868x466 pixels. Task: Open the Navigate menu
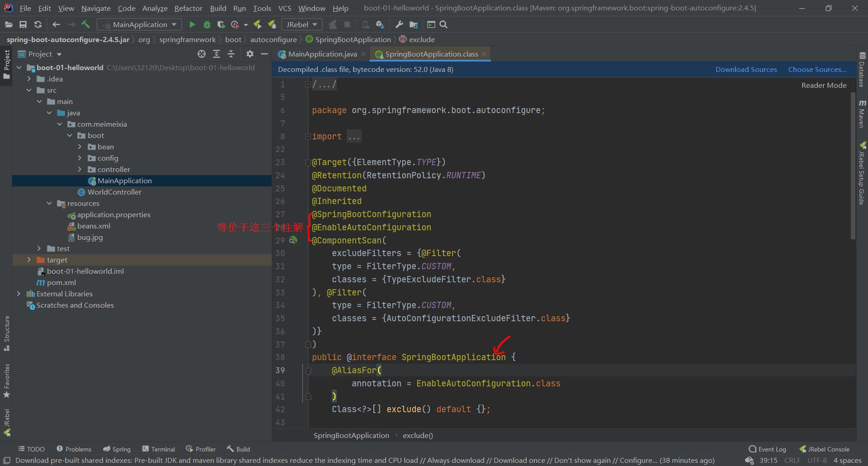(x=96, y=8)
